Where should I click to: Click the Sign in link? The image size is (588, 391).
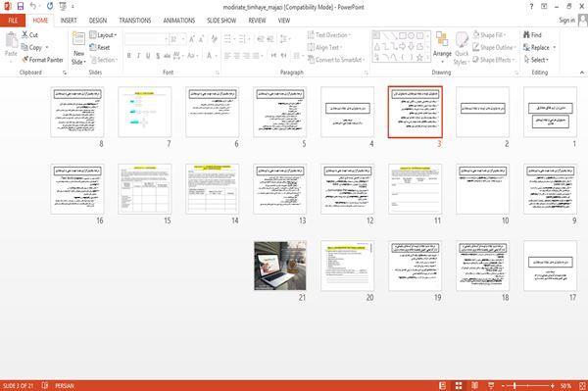[566, 21]
